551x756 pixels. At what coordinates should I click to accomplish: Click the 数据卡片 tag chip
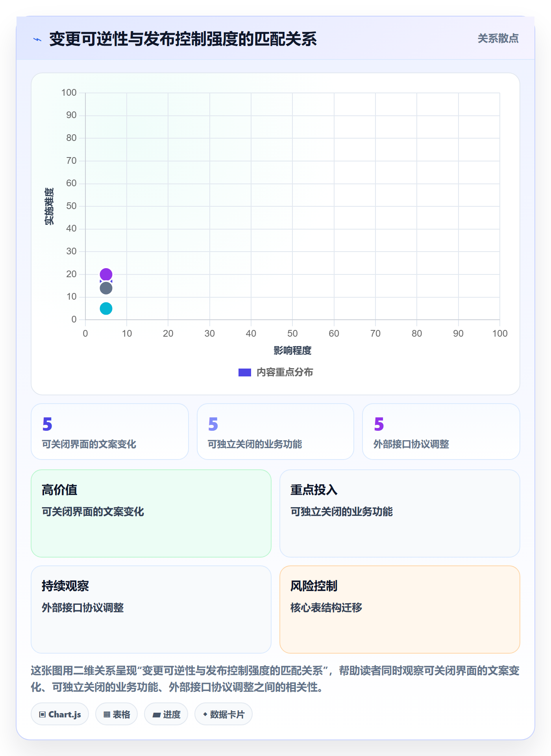(x=224, y=714)
